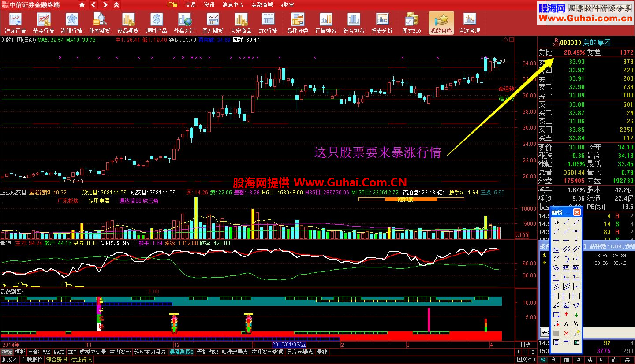635x364 pixels.
Task: Open 沪深行情 market quotes
Action: coord(15,23)
